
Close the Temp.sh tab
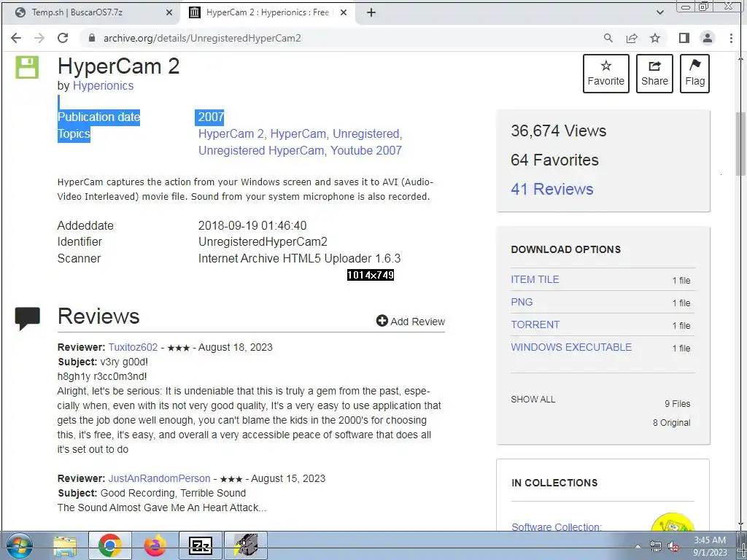coord(169,13)
